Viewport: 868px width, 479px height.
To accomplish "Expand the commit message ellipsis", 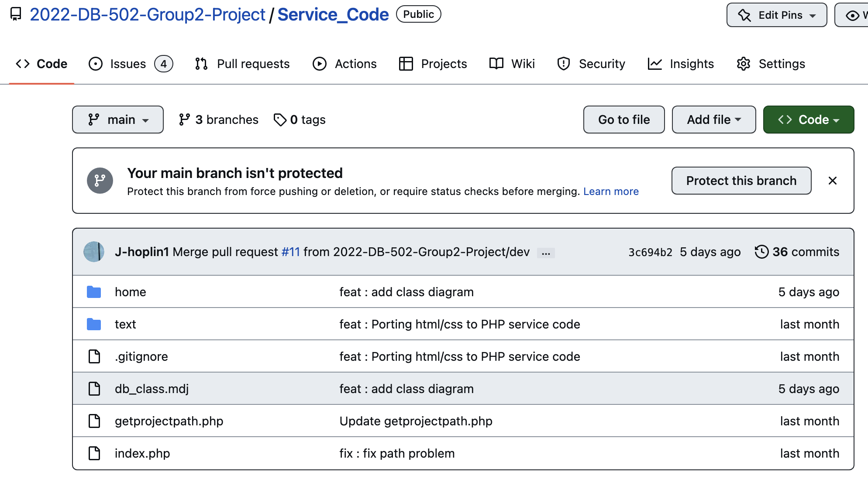I will coord(546,253).
